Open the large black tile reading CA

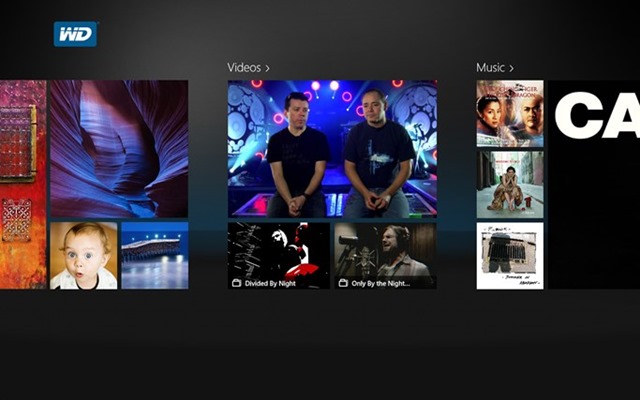[594, 184]
